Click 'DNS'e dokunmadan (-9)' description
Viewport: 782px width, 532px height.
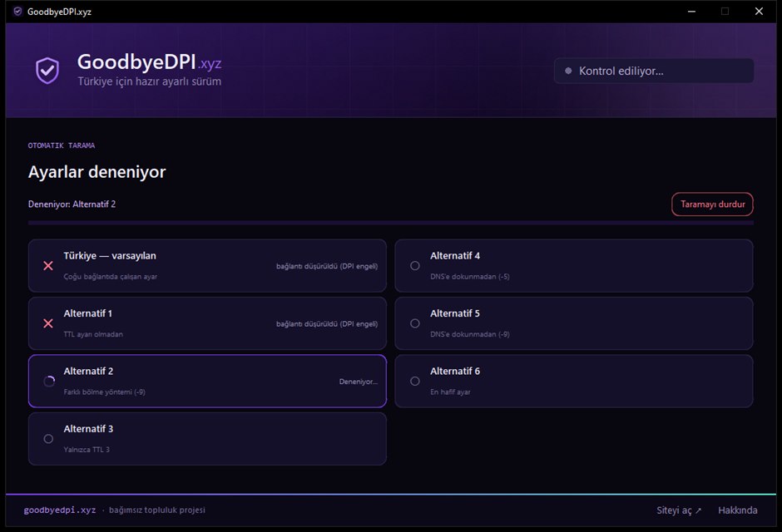470,334
